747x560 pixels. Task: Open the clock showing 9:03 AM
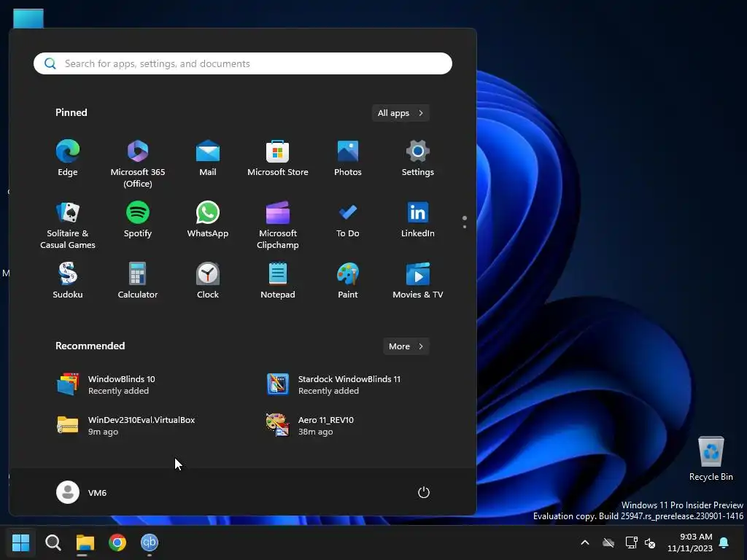pos(690,542)
